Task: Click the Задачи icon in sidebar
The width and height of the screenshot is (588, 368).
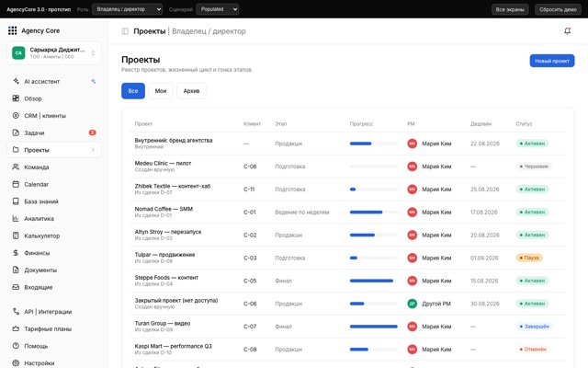Action: 16,132
